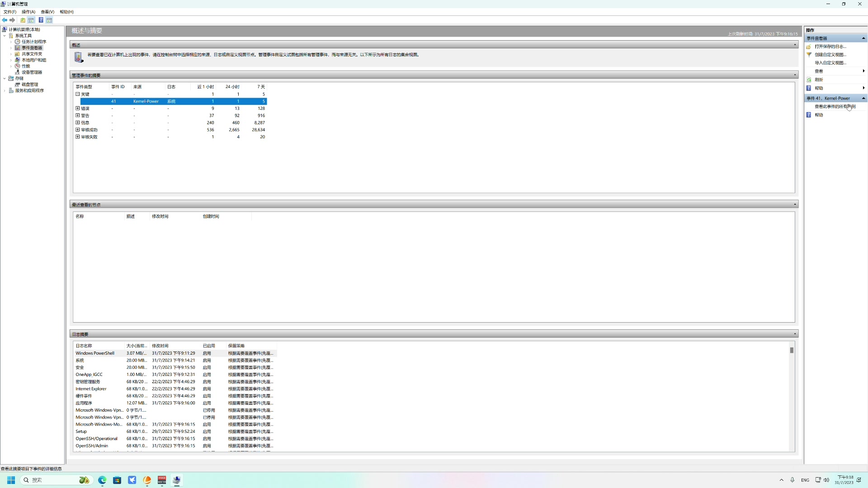
Task: Toggle the Show/Hide console tree icon
Action: click(31, 20)
